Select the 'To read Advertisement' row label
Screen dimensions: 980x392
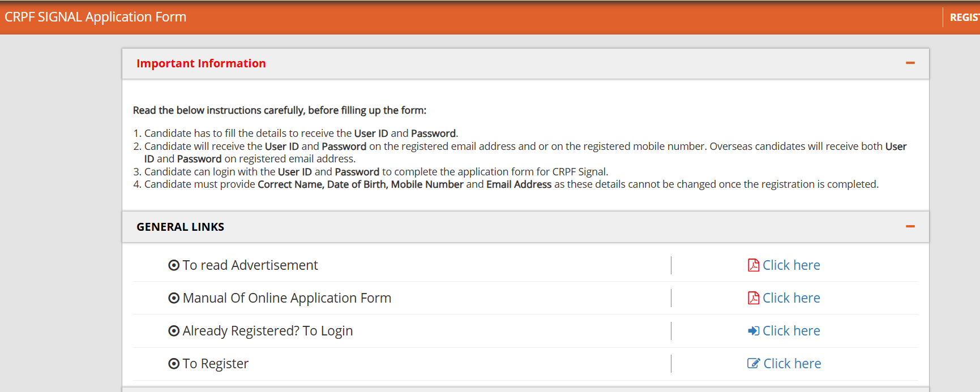[x=250, y=265]
